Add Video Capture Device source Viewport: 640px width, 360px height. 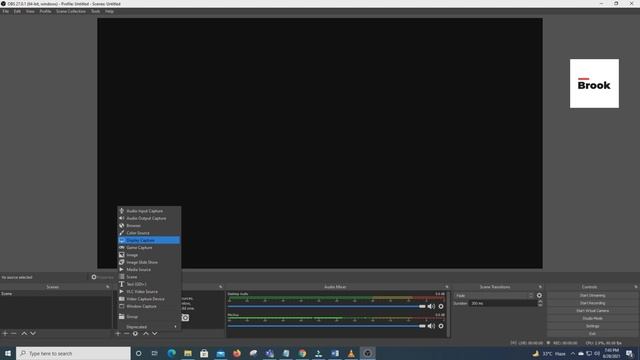pyautogui.click(x=149, y=299)
